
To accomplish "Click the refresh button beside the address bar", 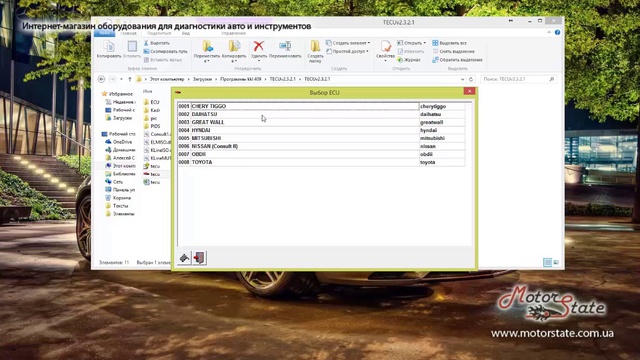I will point(471,79).
